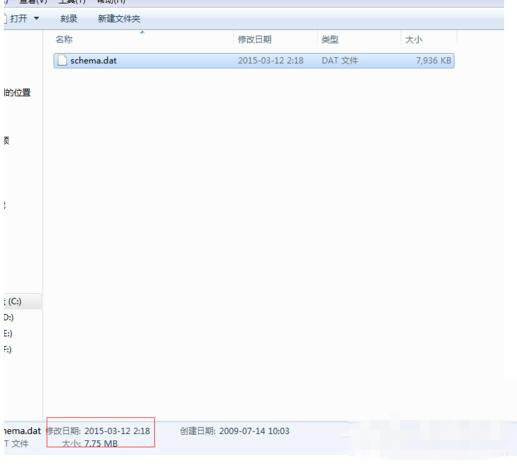Viewport: 517px width, 466px height.
Task: Click the 7,936 KB size cell
Action: (x=433, y=61)
